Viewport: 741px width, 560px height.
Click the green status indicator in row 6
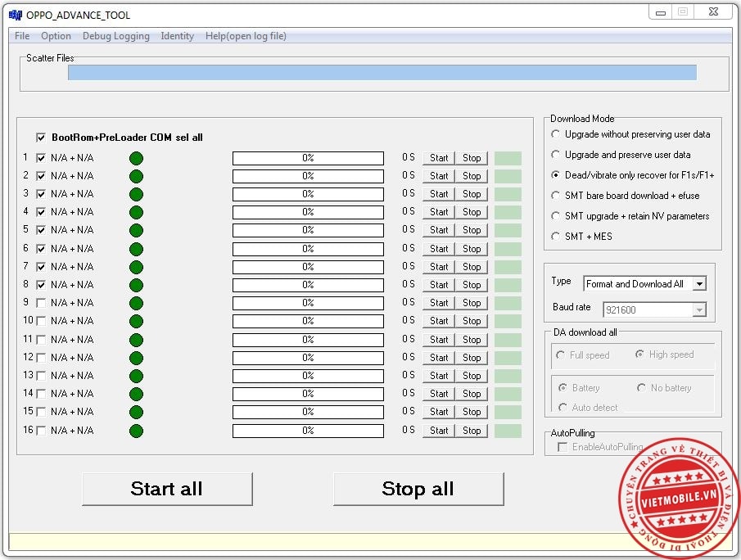point(136,249)
